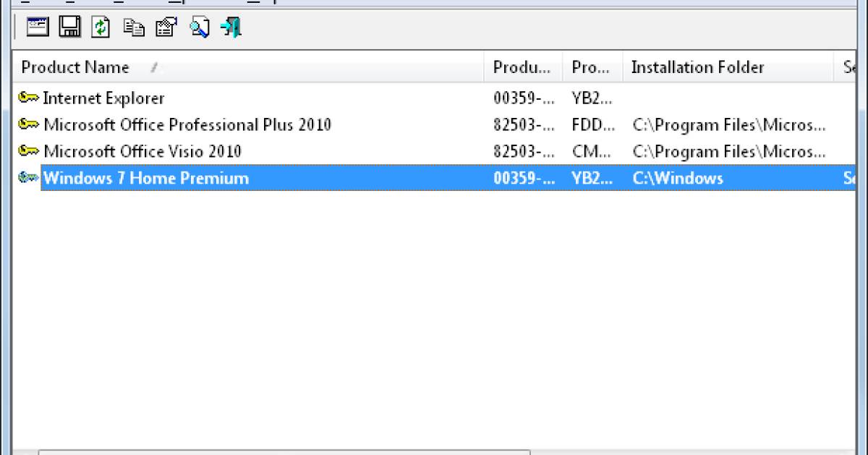This screenshot has width=868, height=455.
Task: Click key icon beside Windows 7 Home Premium
Action: coord(29,178)
